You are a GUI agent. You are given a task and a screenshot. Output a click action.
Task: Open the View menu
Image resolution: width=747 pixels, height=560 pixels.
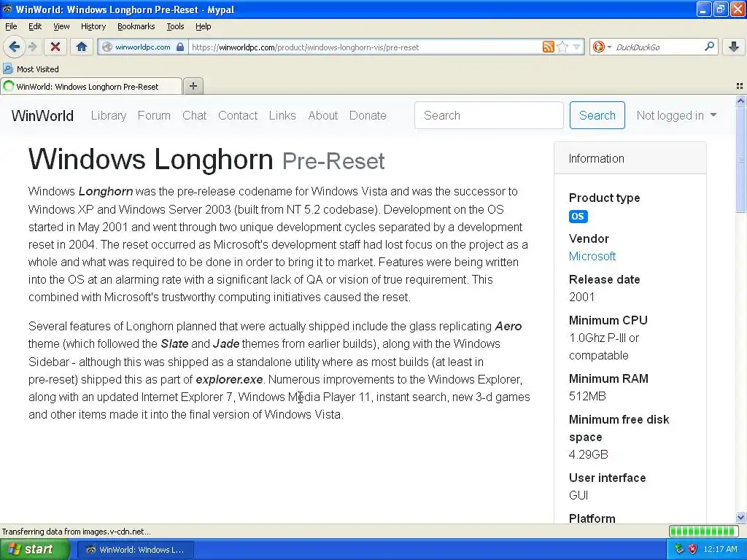[61, 26]
